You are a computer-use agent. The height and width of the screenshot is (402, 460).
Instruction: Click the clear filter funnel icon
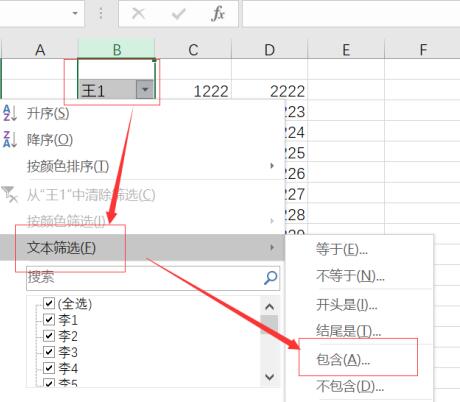(x=9, y=194)
